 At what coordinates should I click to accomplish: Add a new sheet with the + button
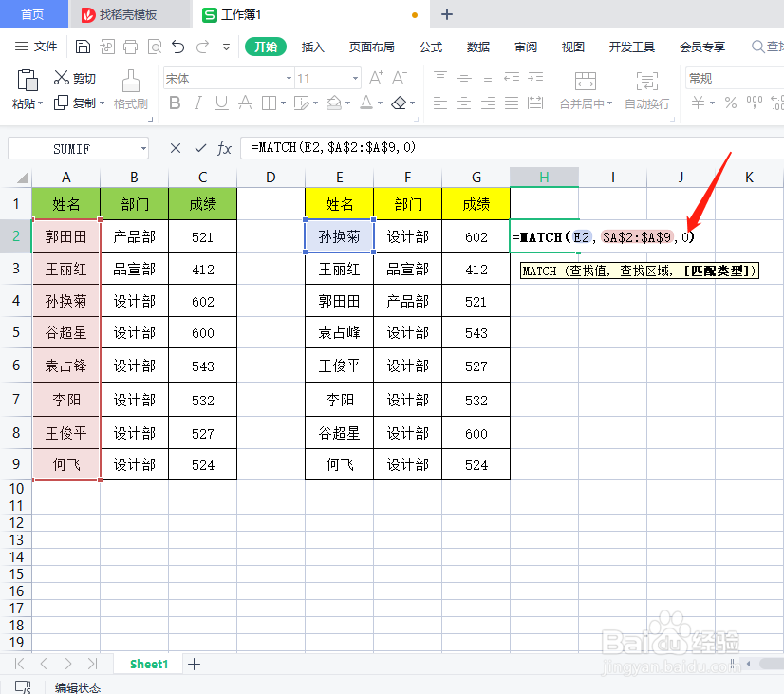point(193,664)
